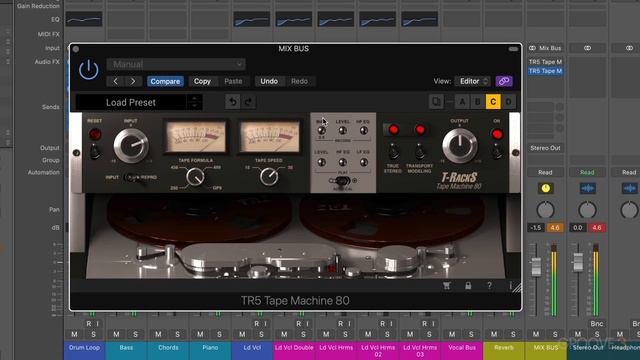
Task: Open the Drum Loop EQ thumbnail
Action: [84, 19]
